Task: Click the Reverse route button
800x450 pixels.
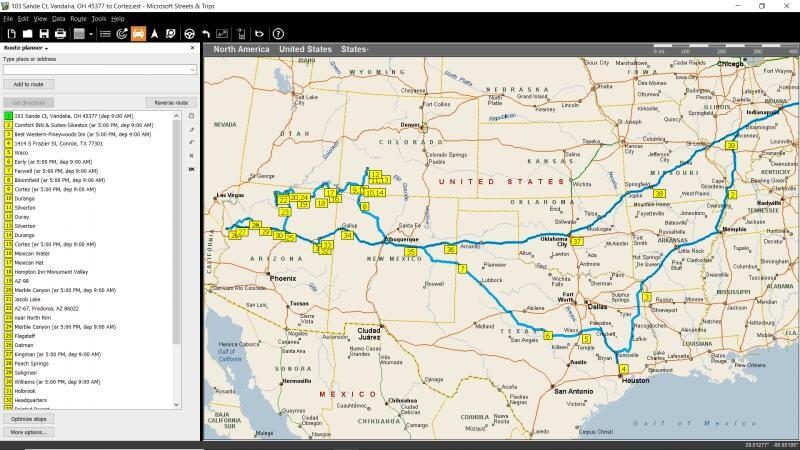Action: point(171,103)
